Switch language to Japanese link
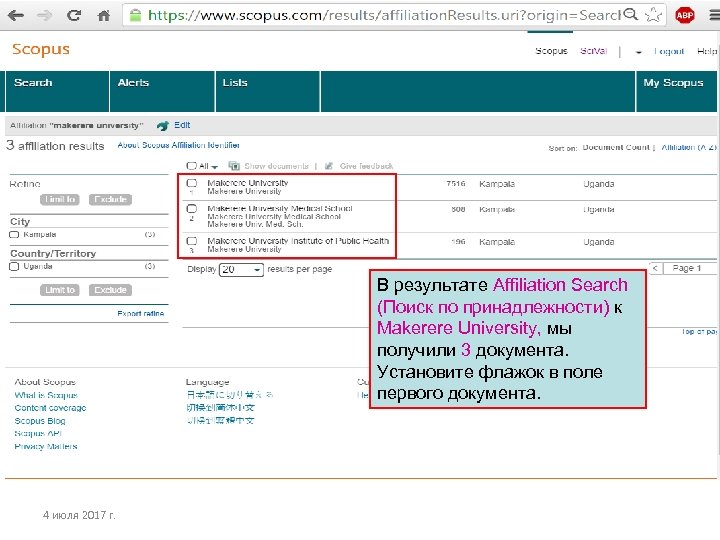Image resolution: width=720 pixels, height=540 pixels. 230,394
